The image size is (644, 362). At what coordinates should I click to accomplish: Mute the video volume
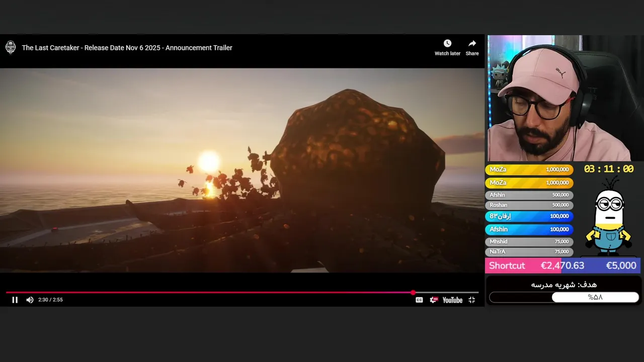pyautogui.click(x=30, y=300)
